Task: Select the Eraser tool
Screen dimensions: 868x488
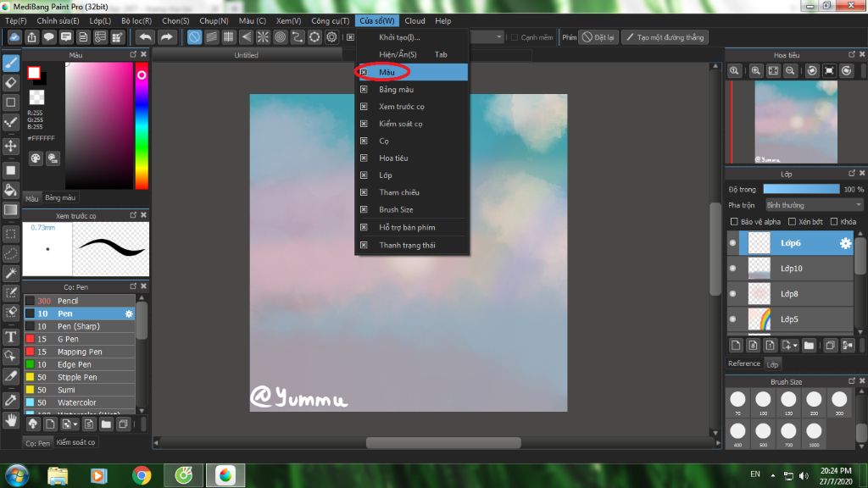Action: coord(11,82)
